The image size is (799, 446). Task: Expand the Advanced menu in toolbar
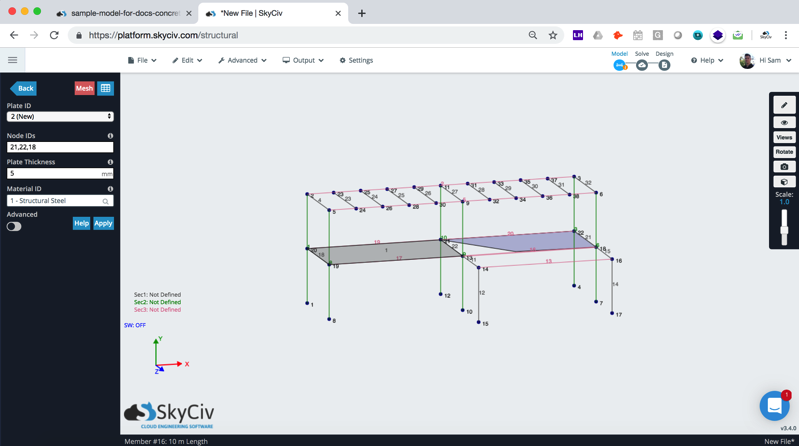click(243, 60)
